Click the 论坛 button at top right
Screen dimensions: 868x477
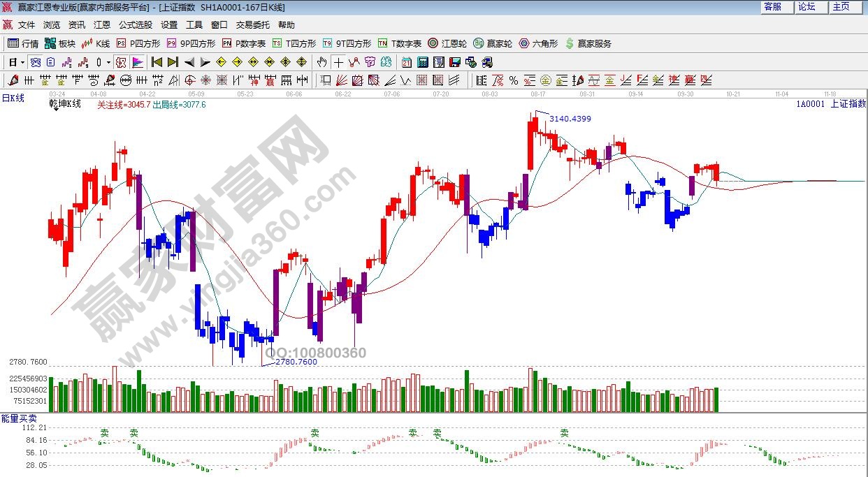coord(807,7)
